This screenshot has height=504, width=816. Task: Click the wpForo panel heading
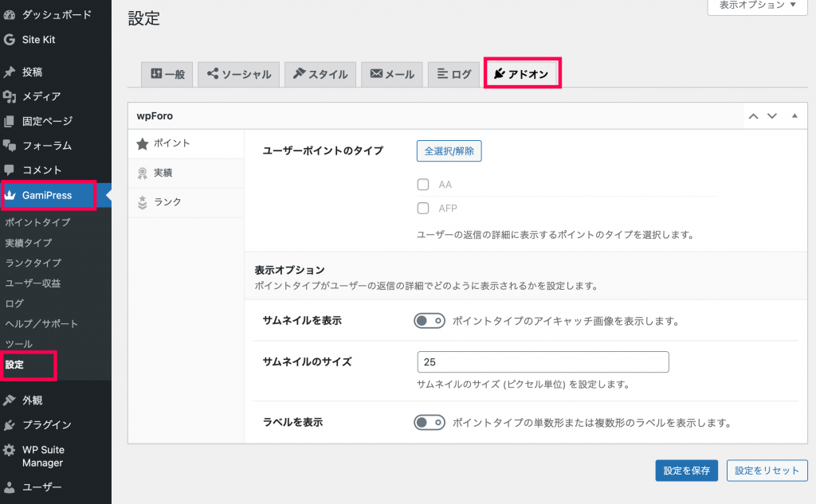pos(155,116)
